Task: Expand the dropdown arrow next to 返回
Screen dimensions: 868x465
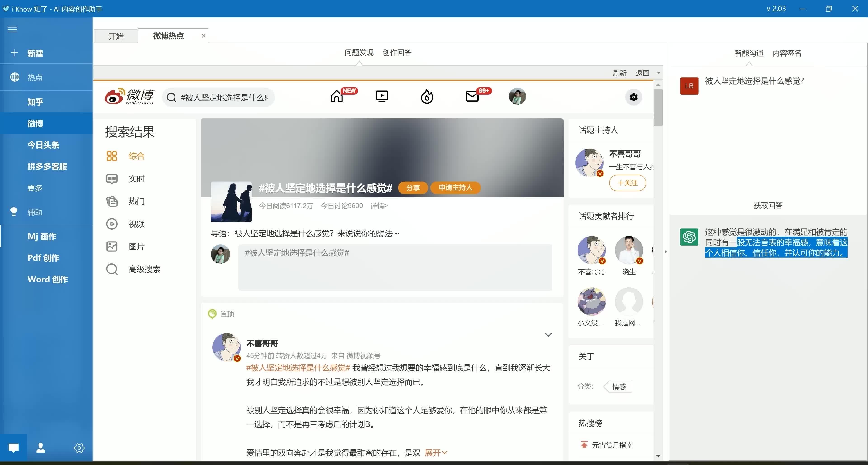Action: click(x=658, y=73)
